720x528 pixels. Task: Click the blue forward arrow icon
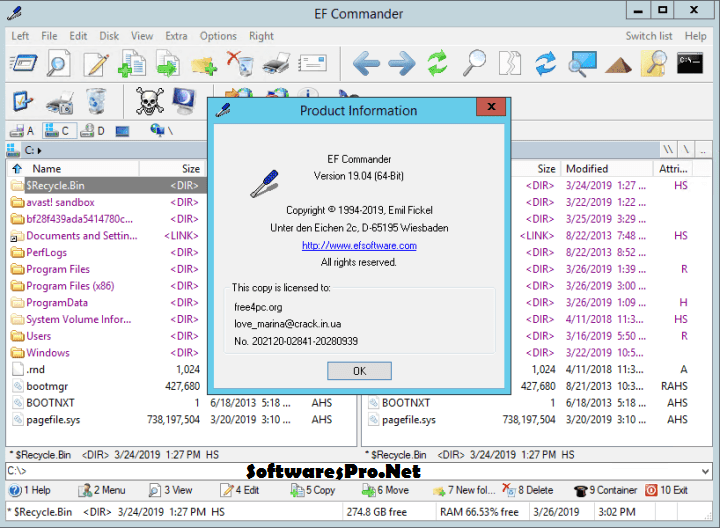coord(402,65)
